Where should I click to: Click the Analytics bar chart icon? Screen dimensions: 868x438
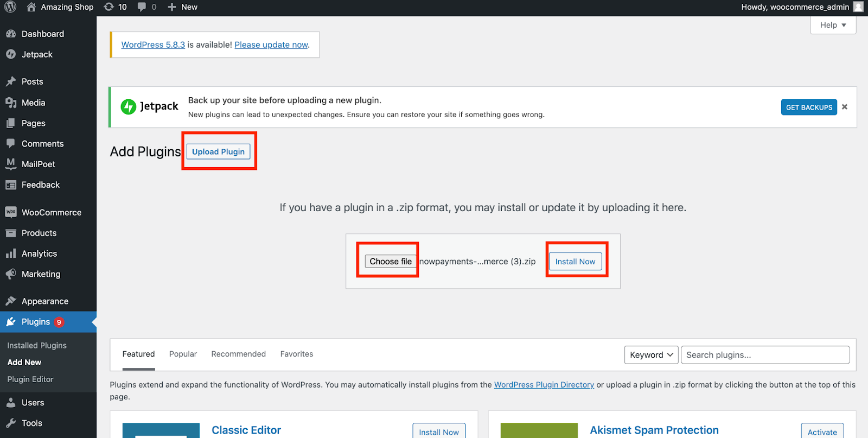click(11, 253)
